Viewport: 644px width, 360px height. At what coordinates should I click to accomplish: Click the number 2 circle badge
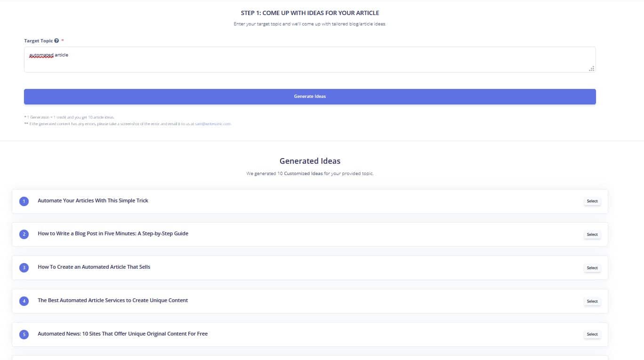click(x=24, y=234)
